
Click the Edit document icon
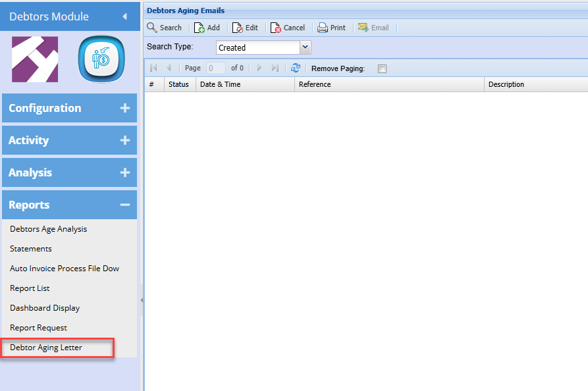pyautogui.click(x=238, y=28)
